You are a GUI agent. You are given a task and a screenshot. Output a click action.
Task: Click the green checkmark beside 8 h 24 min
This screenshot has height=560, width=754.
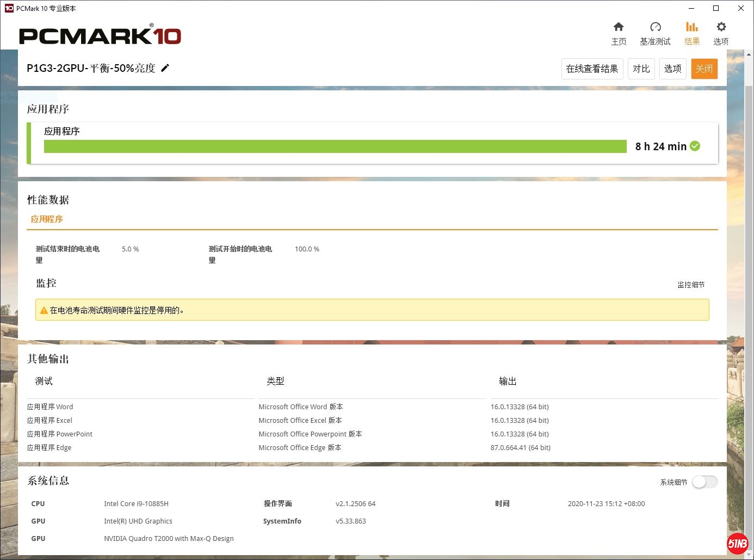pyautogui.click(x=695, y=146)
